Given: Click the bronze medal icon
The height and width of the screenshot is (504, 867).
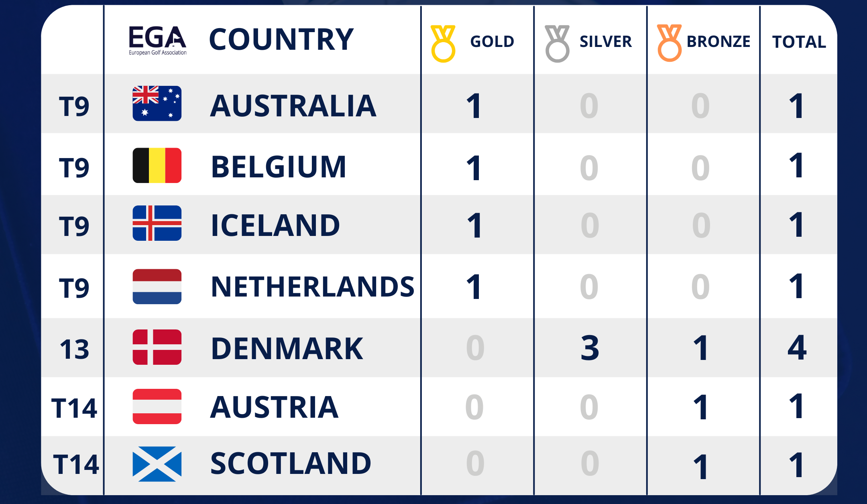Looking at the screenshot, I should pyautogui.click(x=669, y=43).
